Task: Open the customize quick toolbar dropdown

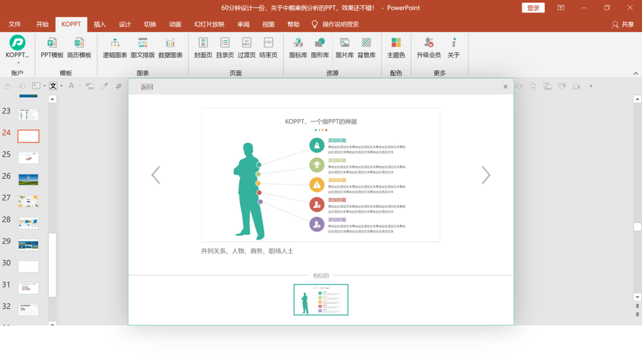Action: 591,86
